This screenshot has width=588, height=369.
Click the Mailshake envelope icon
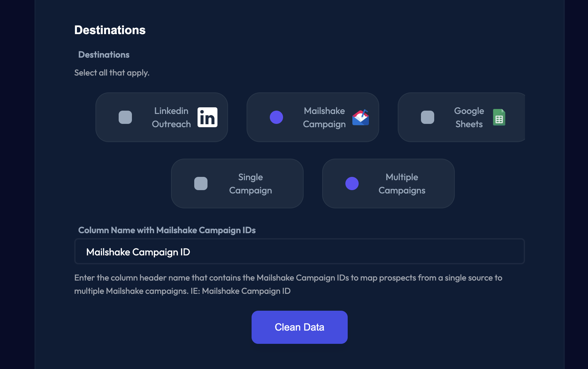360,117
